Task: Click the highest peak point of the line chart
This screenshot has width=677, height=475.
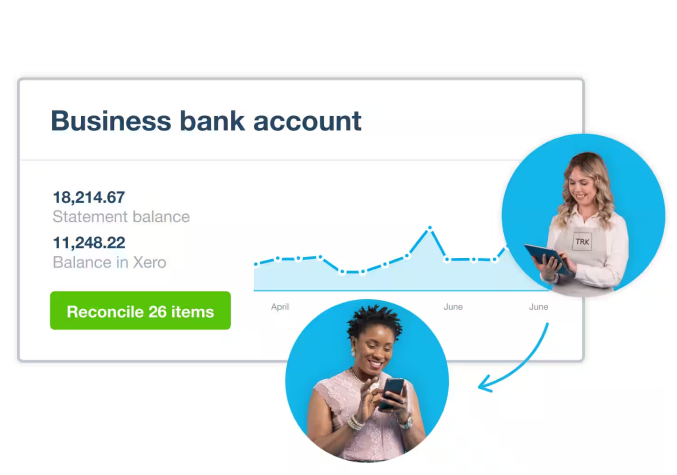Action: [x=430, y=229]
